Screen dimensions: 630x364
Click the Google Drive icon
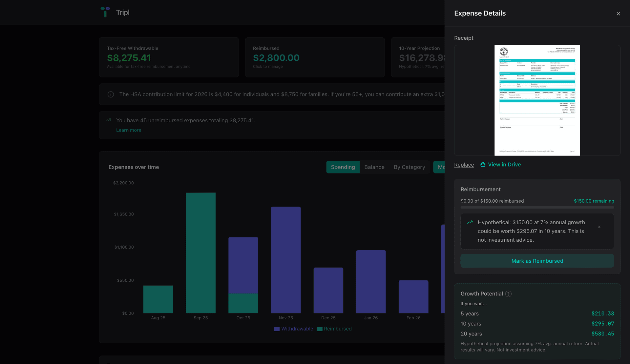[483, 164]
